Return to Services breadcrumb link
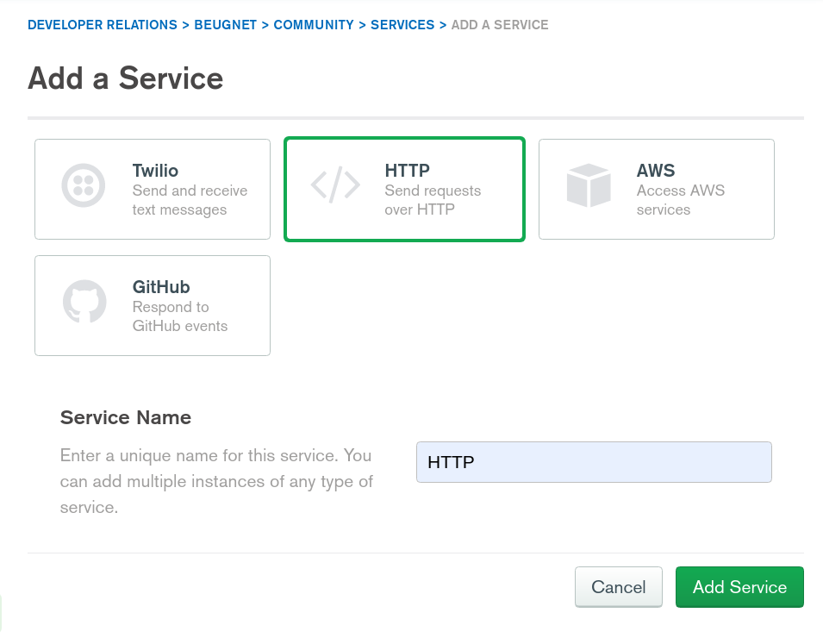The height and width of the screenshot is (644, 823). point(402,25)
